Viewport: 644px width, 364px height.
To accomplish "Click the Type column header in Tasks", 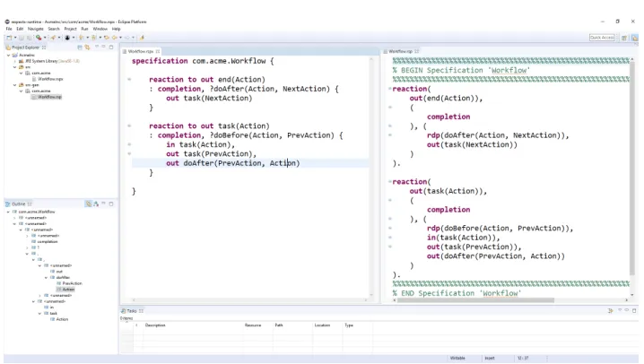I will click(349, 325).
